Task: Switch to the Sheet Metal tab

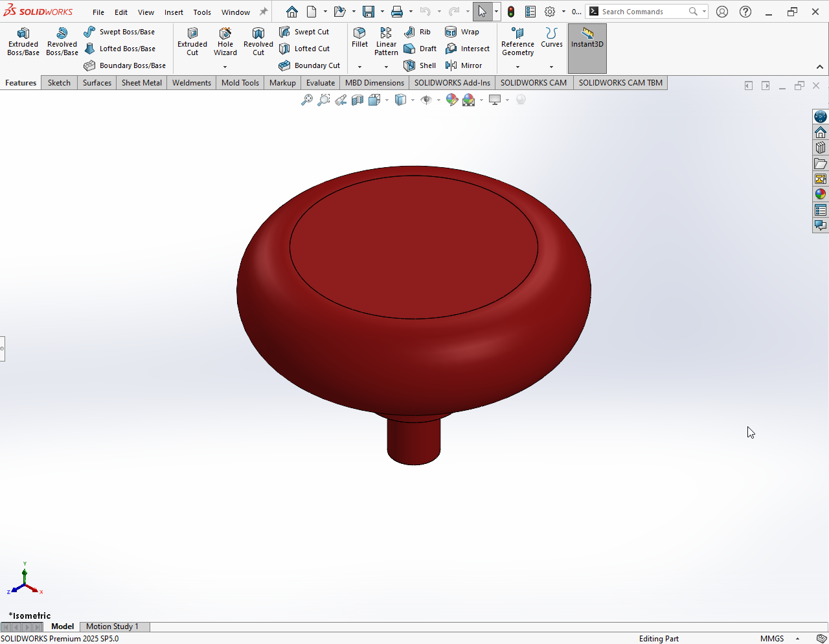Action: pos(142,83)
